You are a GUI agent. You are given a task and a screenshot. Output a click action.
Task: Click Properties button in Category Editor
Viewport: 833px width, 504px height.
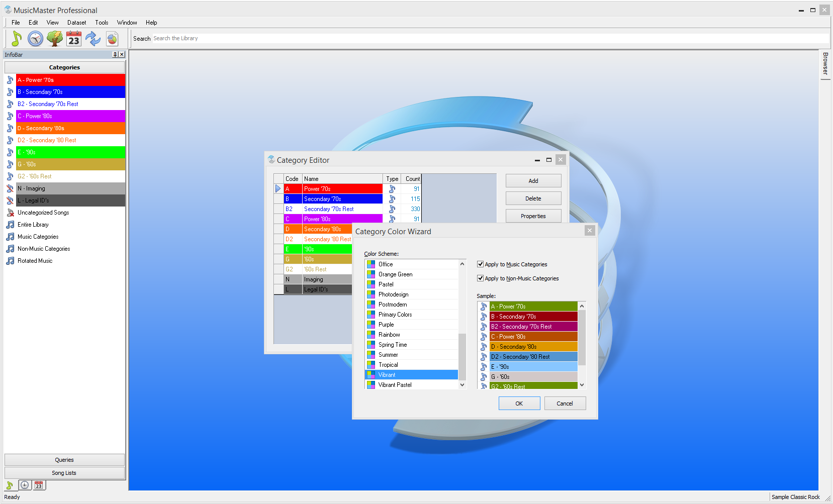(533, 216)
